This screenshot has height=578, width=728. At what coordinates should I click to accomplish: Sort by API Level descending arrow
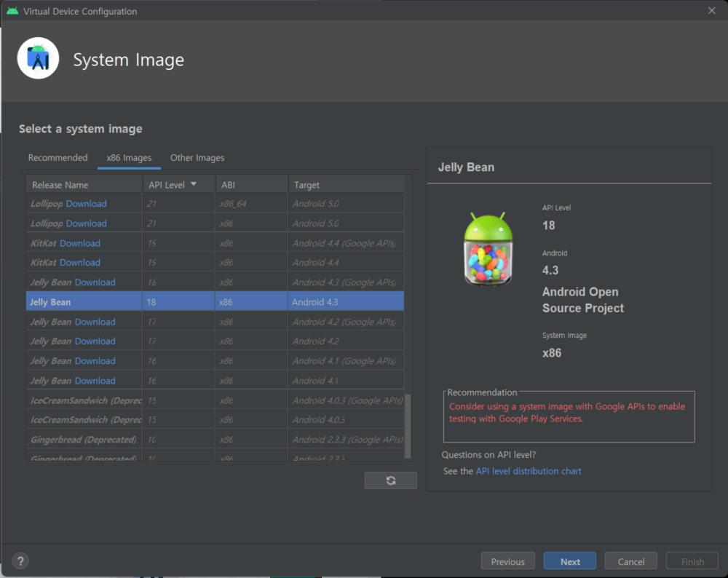194,184
